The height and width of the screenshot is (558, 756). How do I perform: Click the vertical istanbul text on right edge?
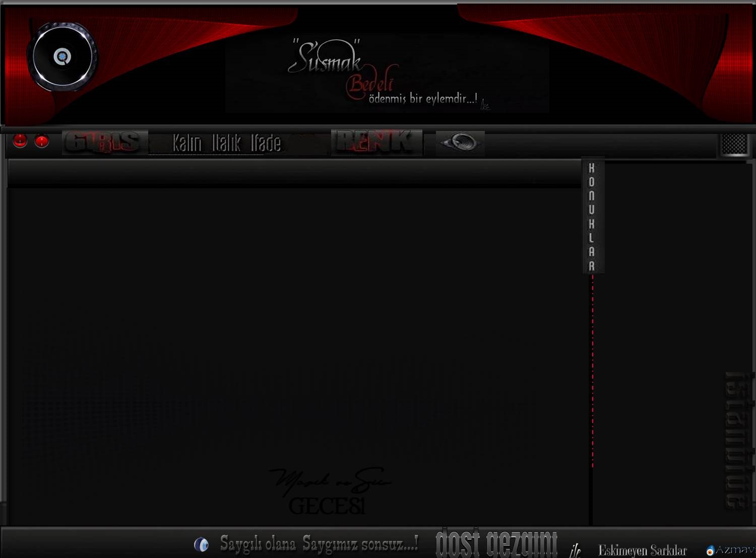[738, 441]
